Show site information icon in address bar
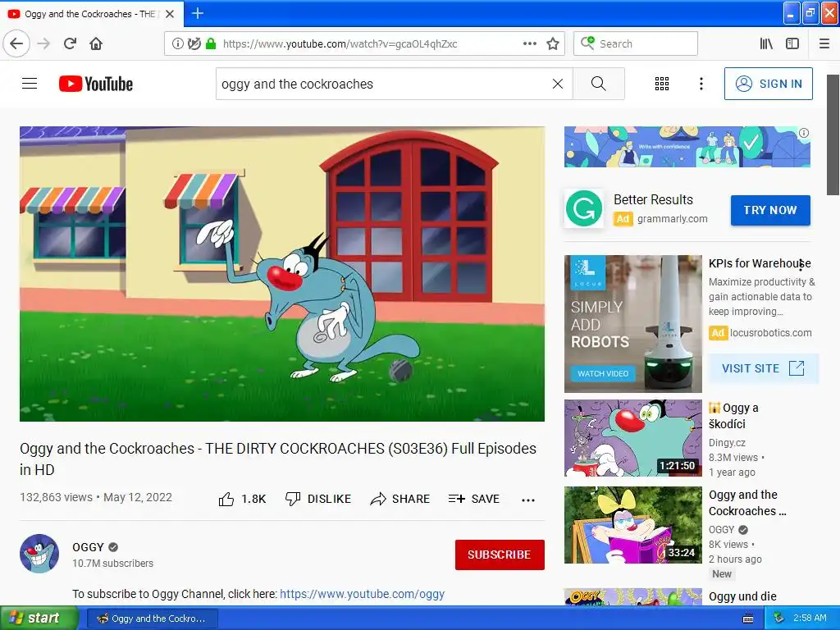 tap(177, 43)
